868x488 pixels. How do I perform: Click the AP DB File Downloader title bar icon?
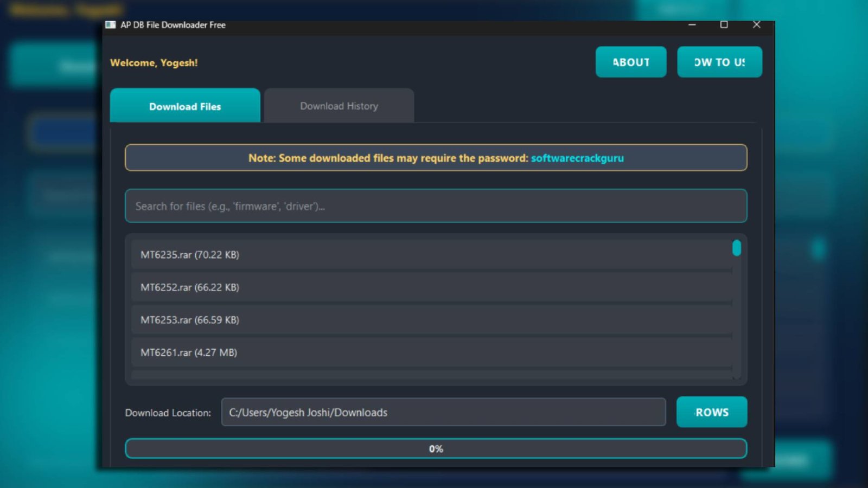(111, 25)
